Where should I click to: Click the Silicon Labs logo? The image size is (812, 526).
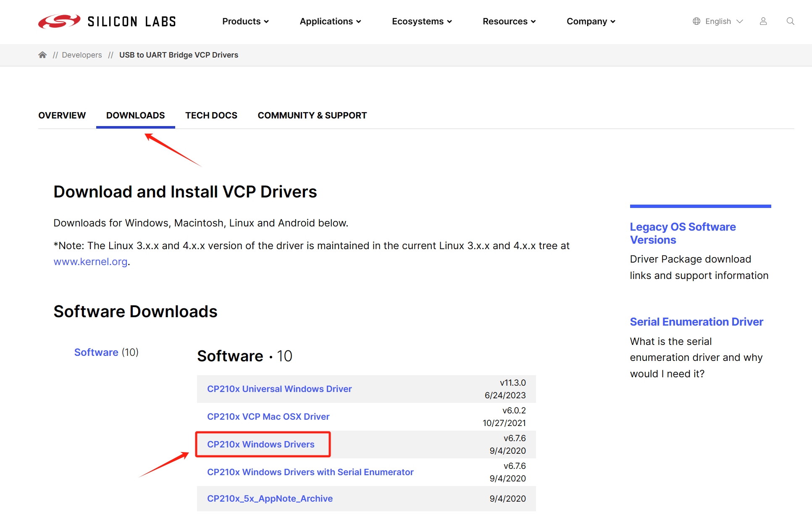click(x=107, y=21)
